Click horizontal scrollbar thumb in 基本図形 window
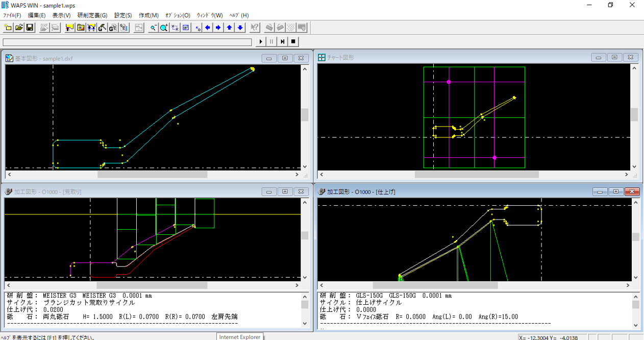Screen dimensions: 644x340 [x=153, y=175]
